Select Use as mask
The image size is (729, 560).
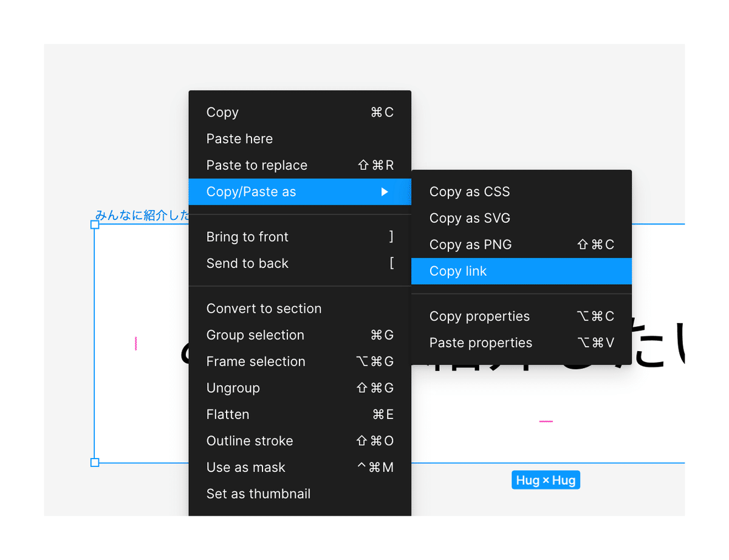[x=300, y=468]
